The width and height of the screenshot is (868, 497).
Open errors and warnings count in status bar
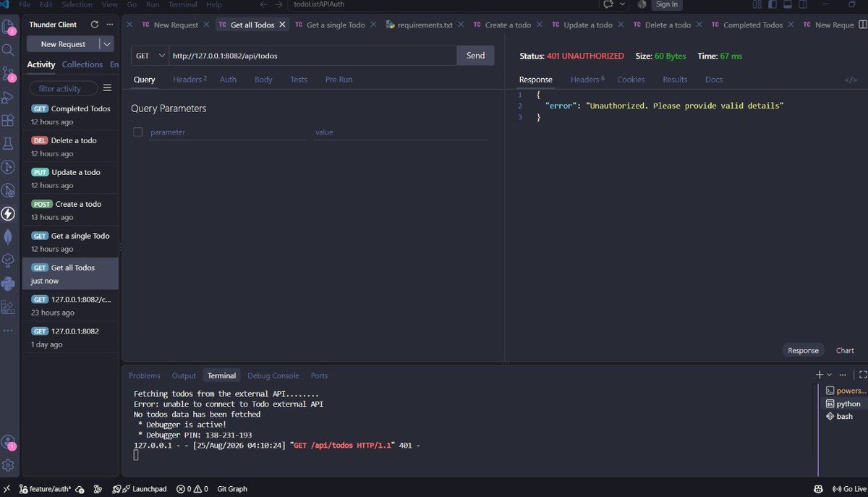[192, 489]
